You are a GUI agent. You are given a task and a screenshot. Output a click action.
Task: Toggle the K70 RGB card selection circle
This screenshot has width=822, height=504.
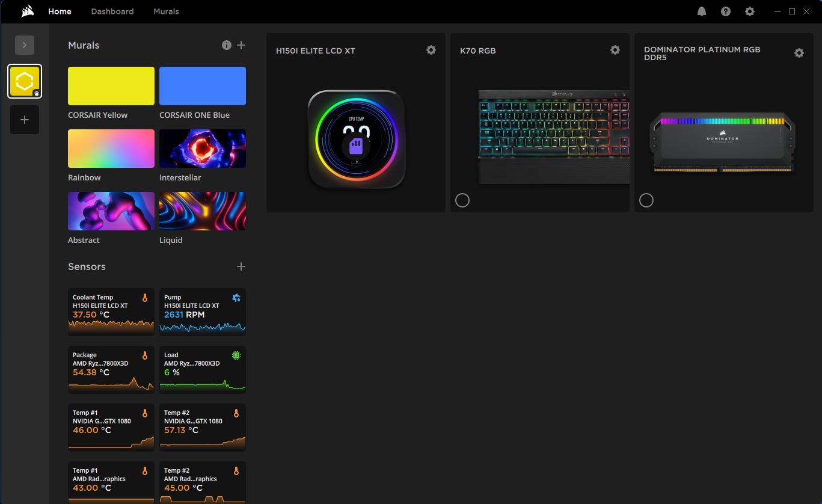click(x=462, y=200)
